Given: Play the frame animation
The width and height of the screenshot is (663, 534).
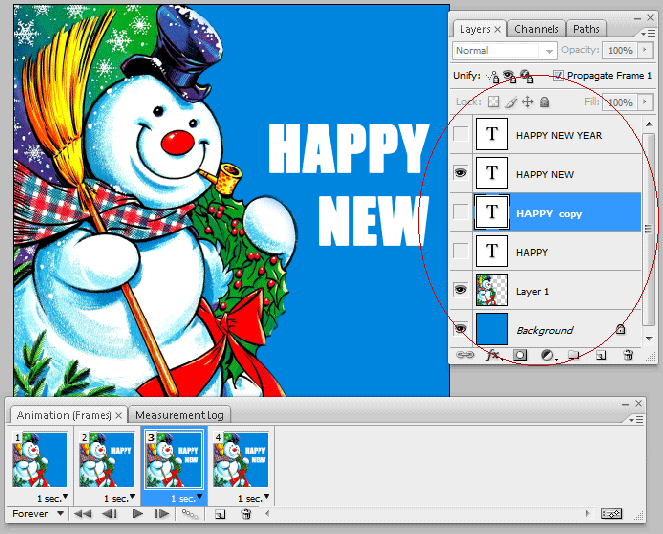Looking at the screenshot, I should pos(138,514).
